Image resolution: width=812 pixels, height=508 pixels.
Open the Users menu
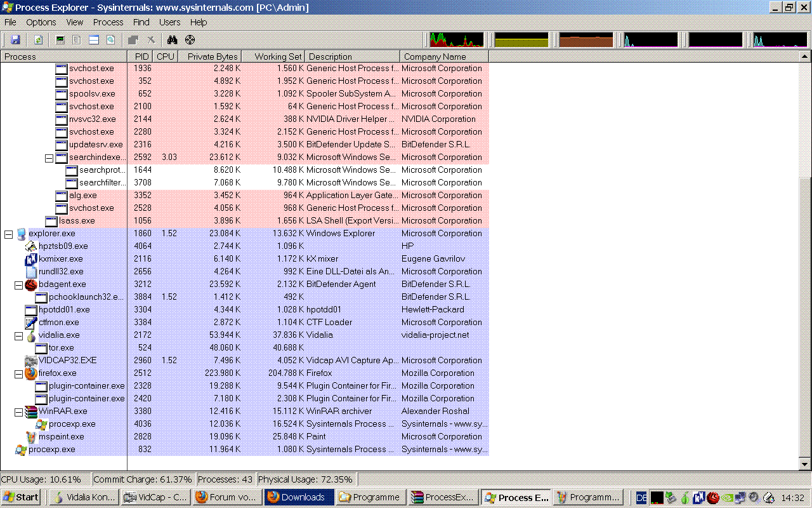[x=169, y=22]
